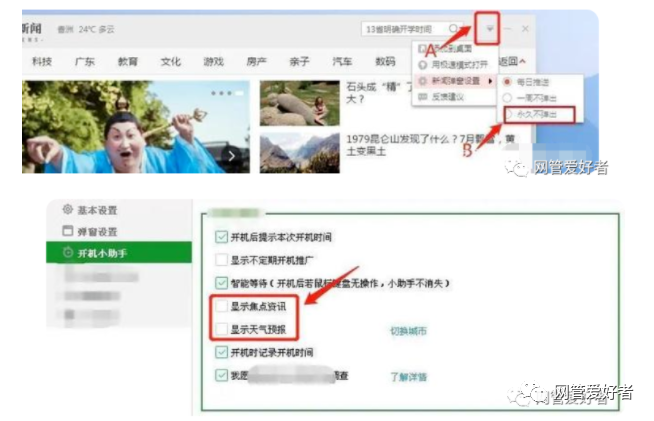This screenshot has width=654, height=421.
Task: Click the news search box
Action: 412,29
